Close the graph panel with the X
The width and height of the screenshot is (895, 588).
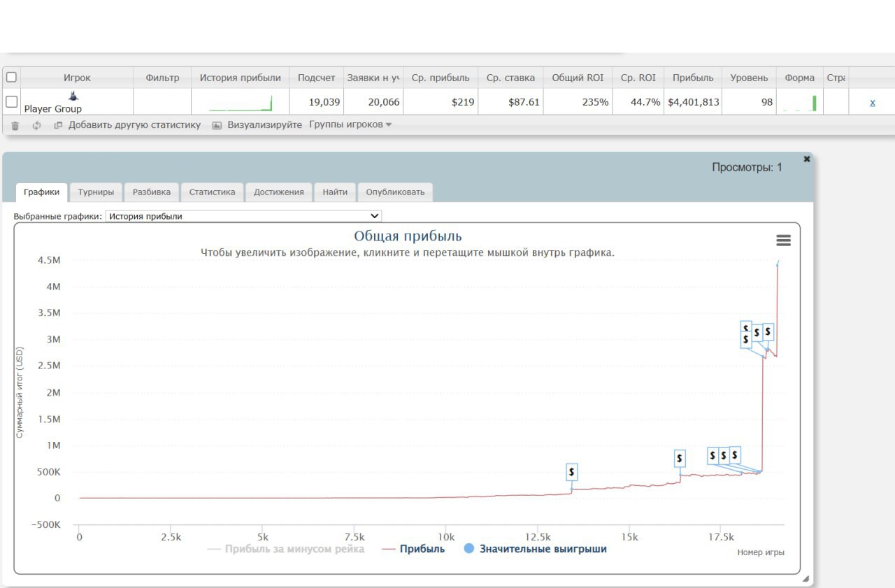807,159
